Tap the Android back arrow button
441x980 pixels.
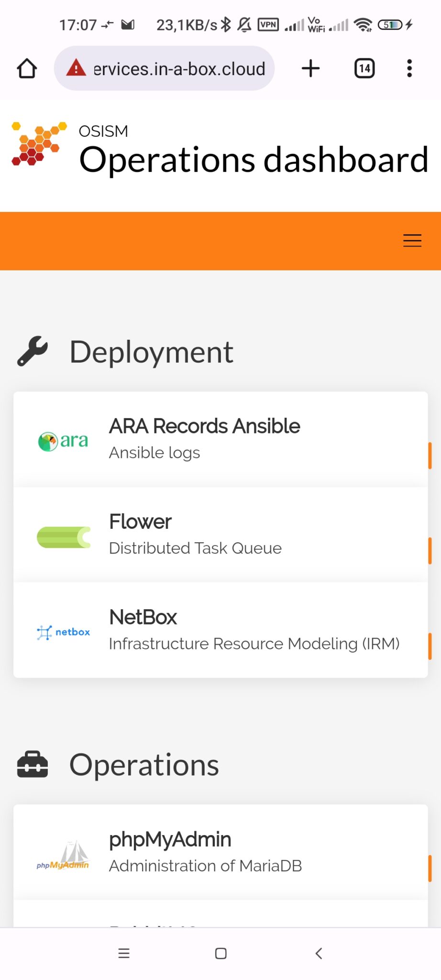[319, 953]
